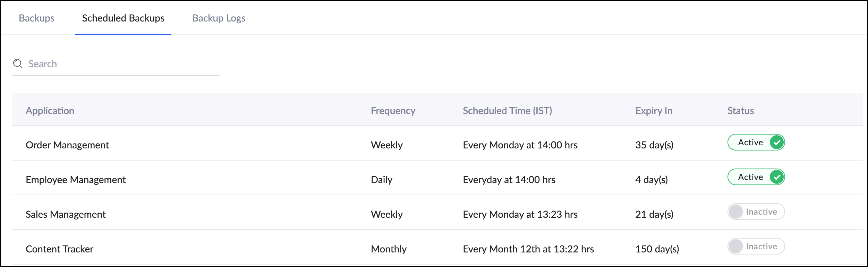Open the Backup Logs tab

point(219,18)
